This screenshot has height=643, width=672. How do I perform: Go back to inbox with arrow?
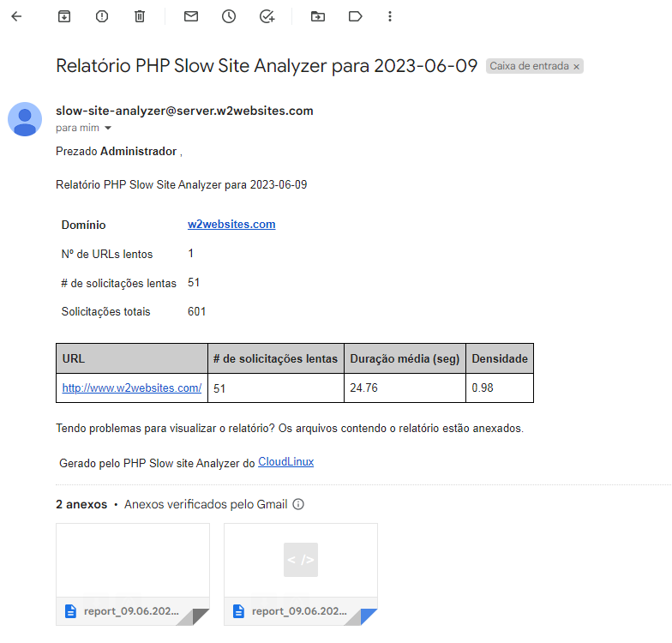point(16,17)
